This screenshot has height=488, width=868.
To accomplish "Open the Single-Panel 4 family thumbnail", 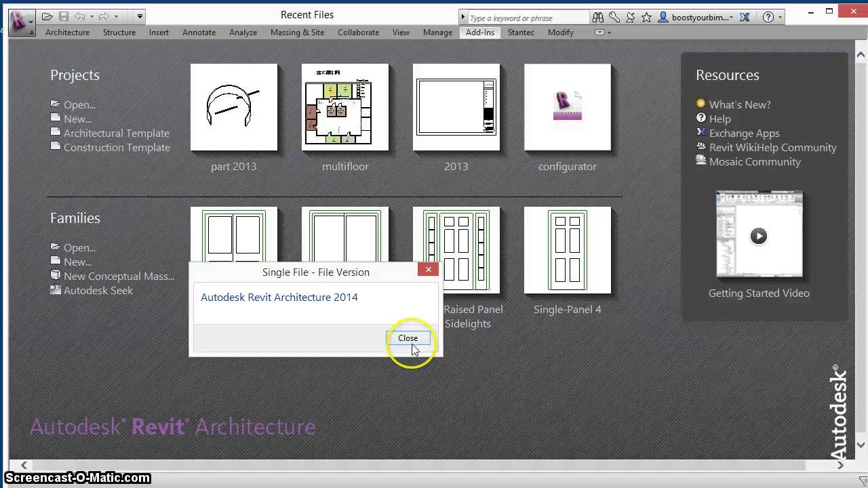I will tap(568, 250).
